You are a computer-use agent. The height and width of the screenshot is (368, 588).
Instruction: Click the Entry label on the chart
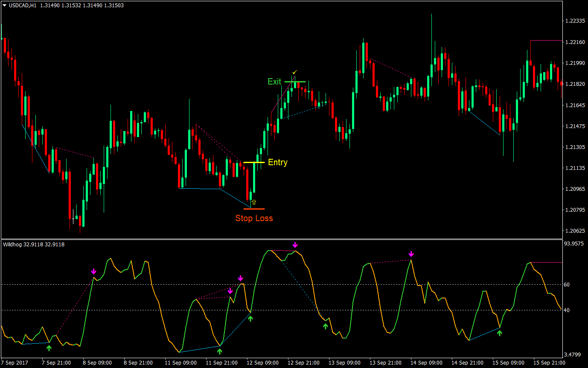click(277, 162)
